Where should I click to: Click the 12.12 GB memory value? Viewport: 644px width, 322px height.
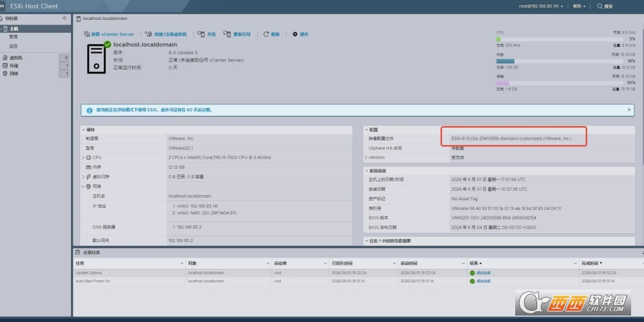[176, 167]
